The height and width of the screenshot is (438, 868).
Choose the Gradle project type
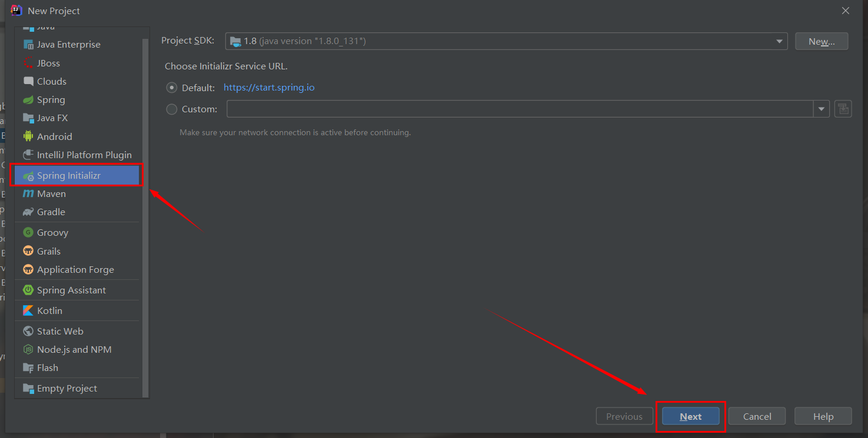pyautogui.click(x=78, y=212)
